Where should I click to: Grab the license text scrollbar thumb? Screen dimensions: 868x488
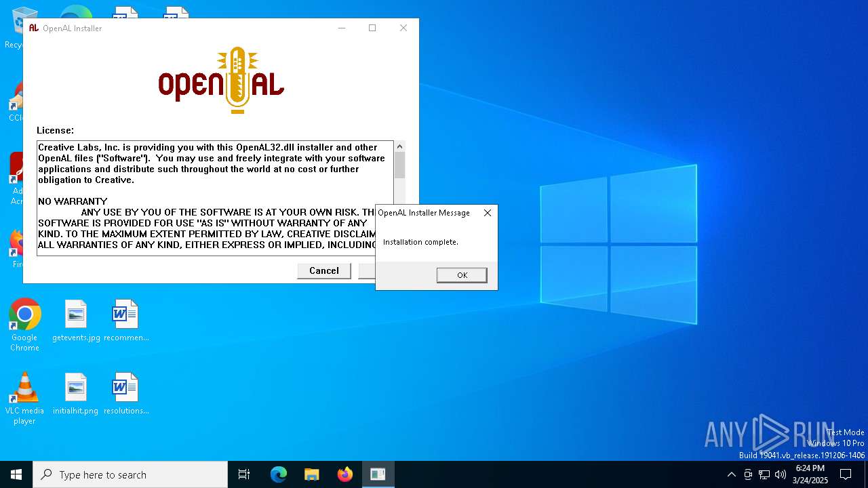click(x=399, y=165)
